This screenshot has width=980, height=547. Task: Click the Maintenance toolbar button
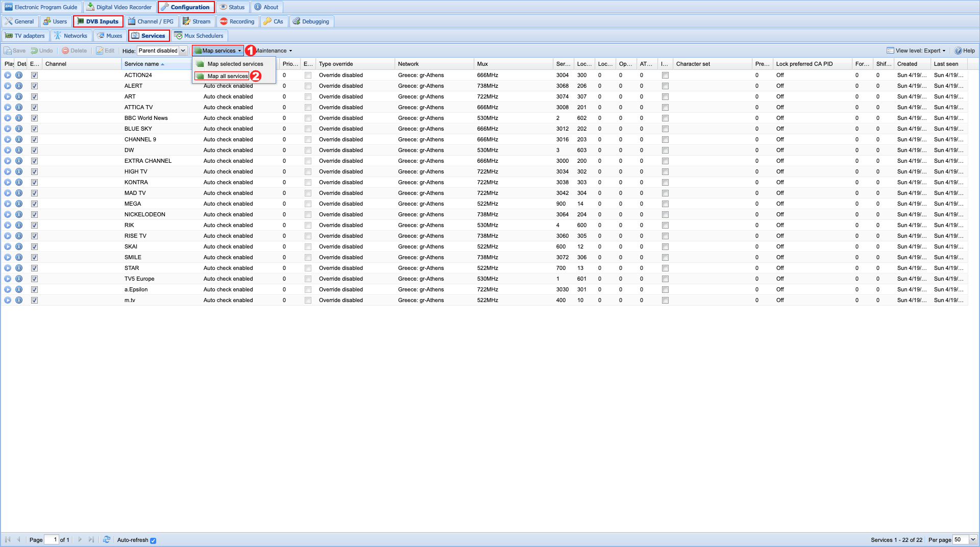273,51
